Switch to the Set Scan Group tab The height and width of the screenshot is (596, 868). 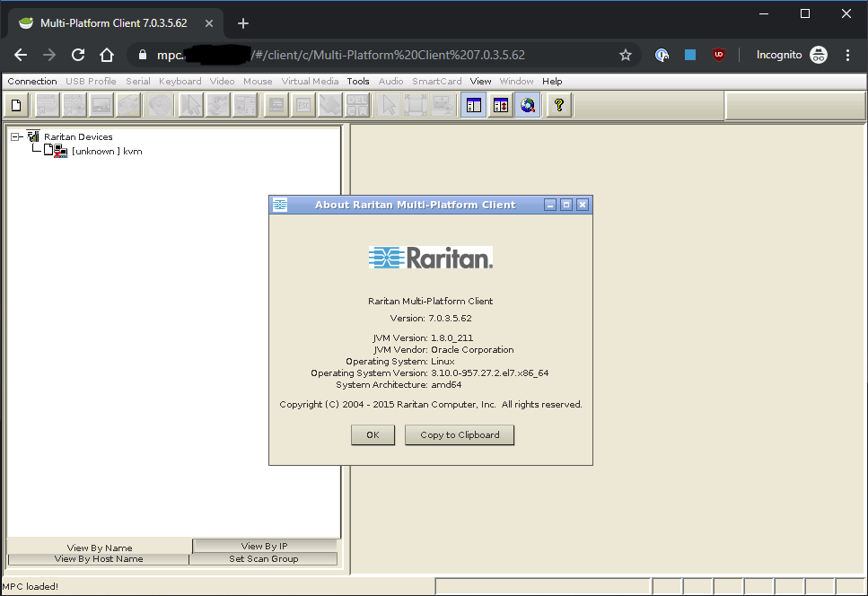tap(264, 559)
